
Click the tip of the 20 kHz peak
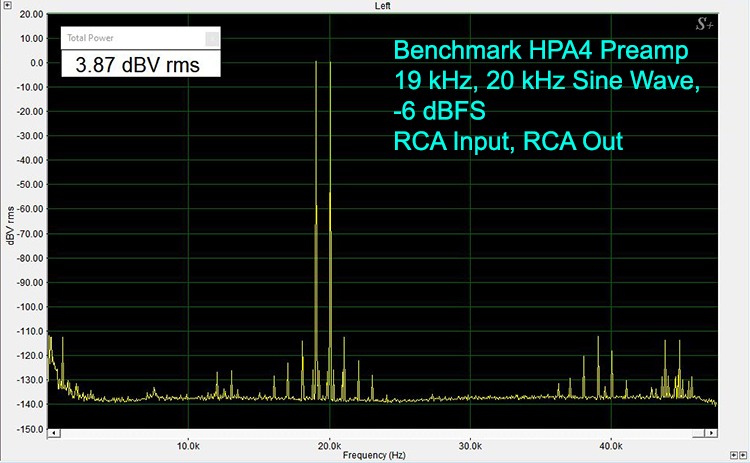tap(330, 62)
